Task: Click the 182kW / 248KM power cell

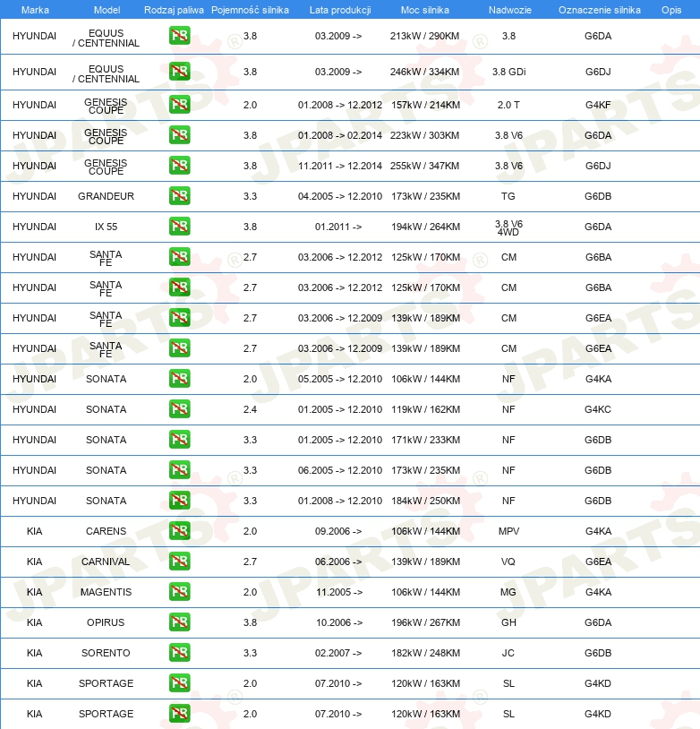Action: [425, 653]
